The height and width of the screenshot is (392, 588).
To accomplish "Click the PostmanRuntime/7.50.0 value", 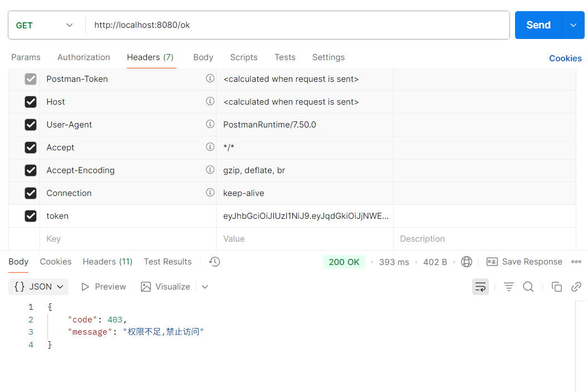I will click(269, 125).
